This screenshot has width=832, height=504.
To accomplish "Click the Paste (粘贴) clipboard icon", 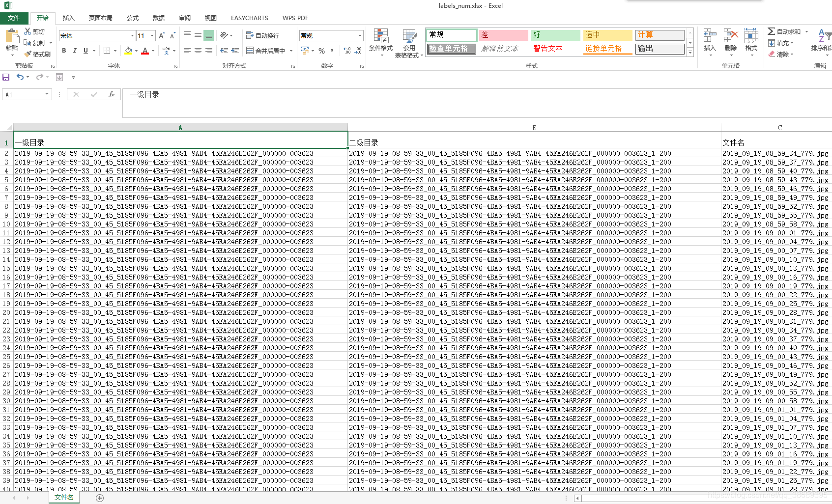I will [x=12, y=36].
